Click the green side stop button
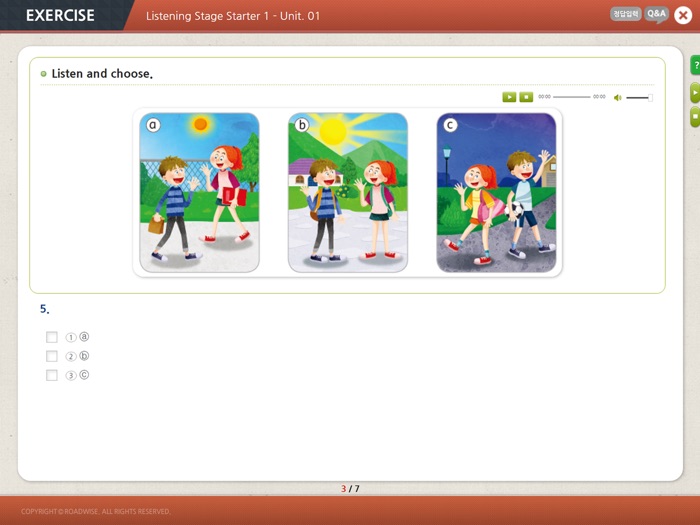 pos(695,117)
